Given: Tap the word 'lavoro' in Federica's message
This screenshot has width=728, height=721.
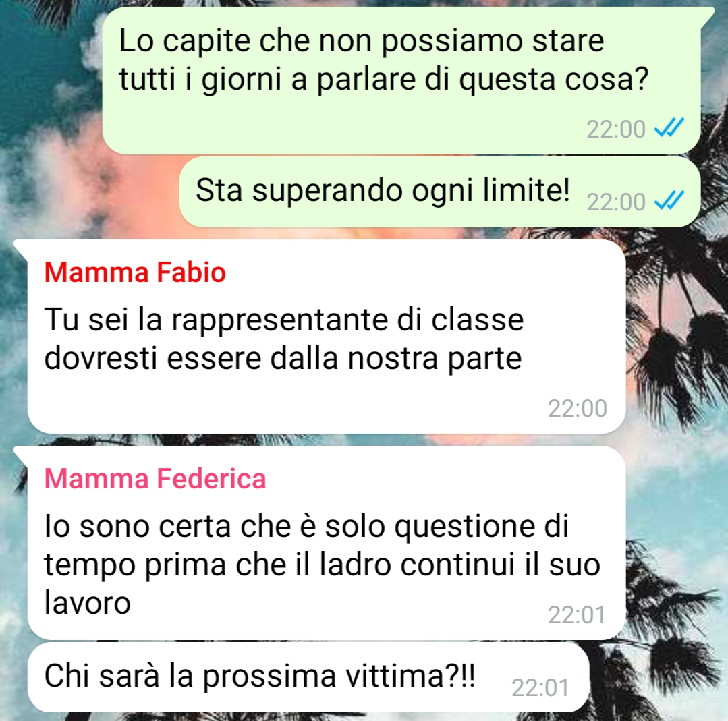Looking at the screenshot, I should coord(87,602).
